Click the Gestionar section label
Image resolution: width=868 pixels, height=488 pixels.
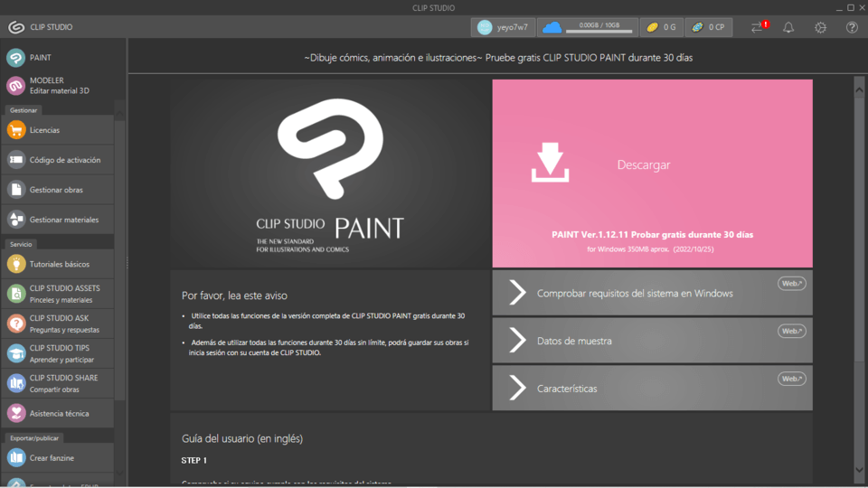click(24, 110)
